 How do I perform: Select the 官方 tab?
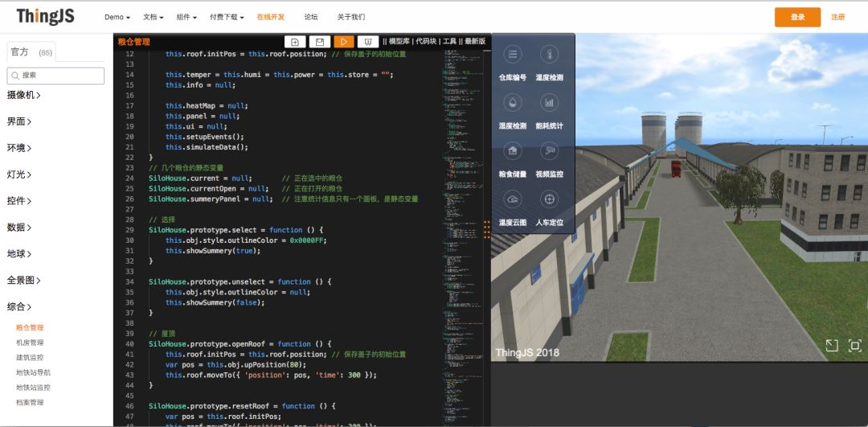click(x=31, y=52)
